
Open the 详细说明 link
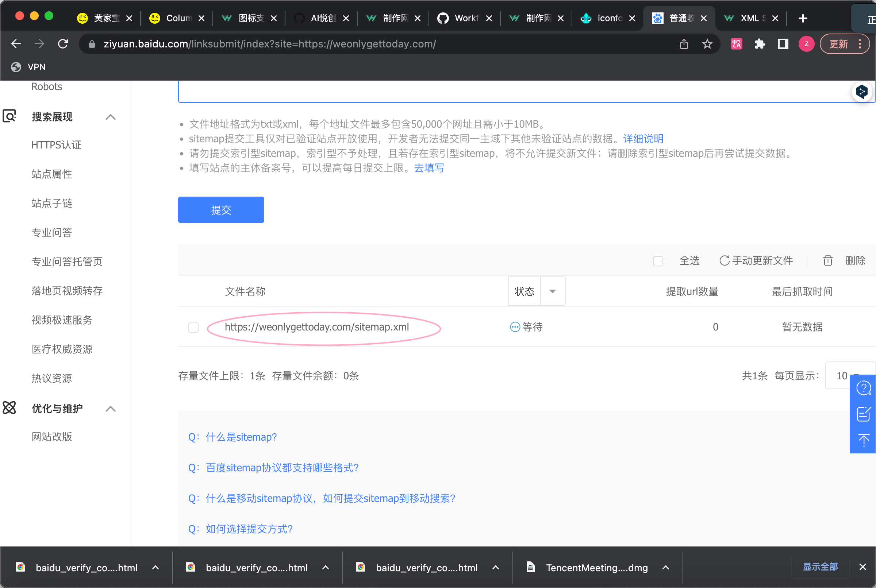click(x=643, y=139)
